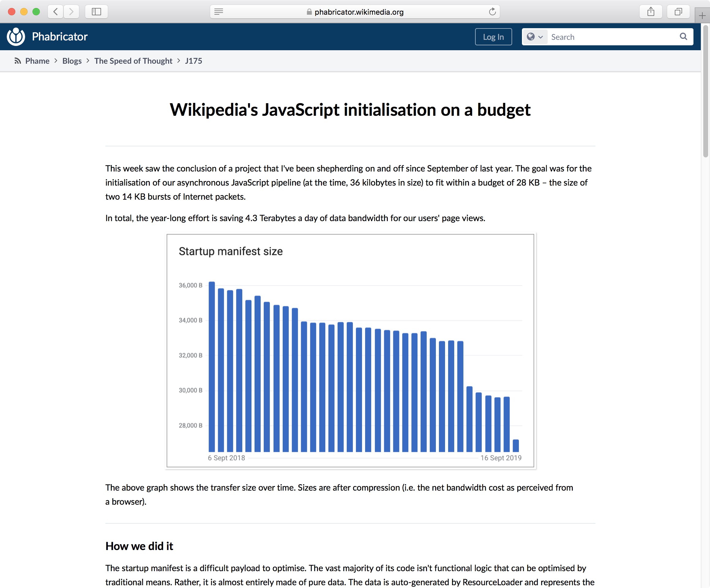Close the Safari window with red button
710x588 pixels.
[12, 12]
